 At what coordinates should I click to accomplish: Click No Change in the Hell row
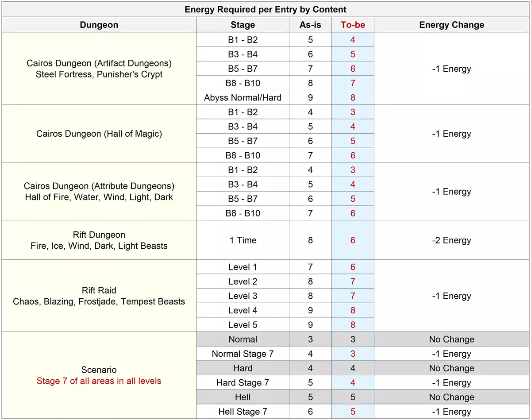[x=451, y=397]
